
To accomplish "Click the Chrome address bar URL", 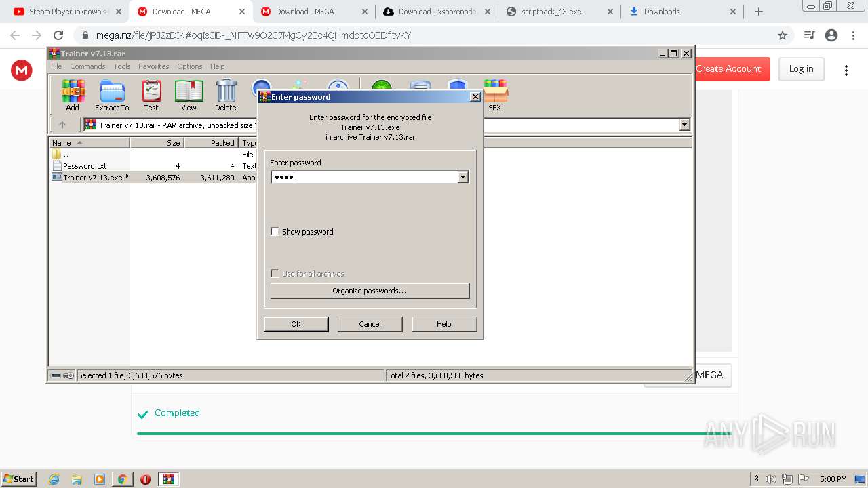I will [254, 35].
